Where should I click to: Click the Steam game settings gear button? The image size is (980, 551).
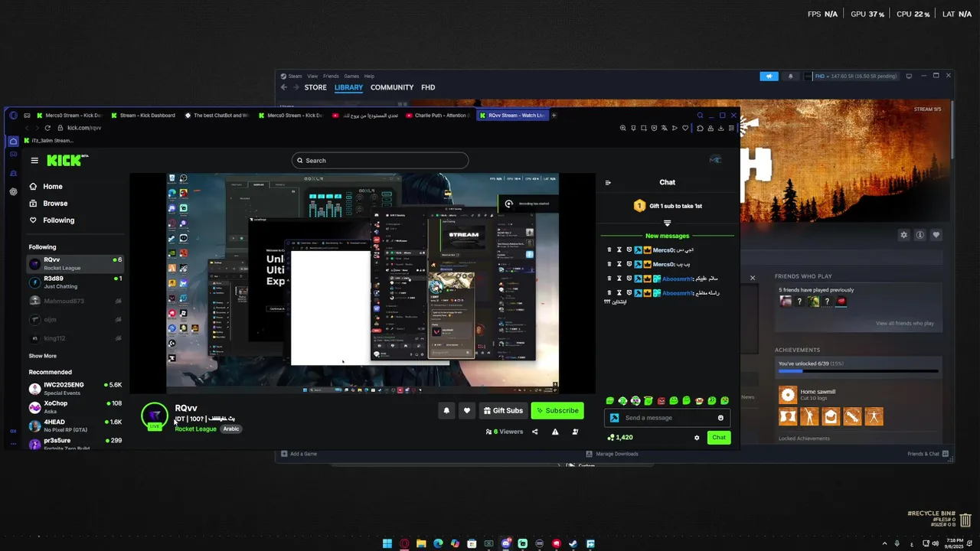tap(904, 235)
